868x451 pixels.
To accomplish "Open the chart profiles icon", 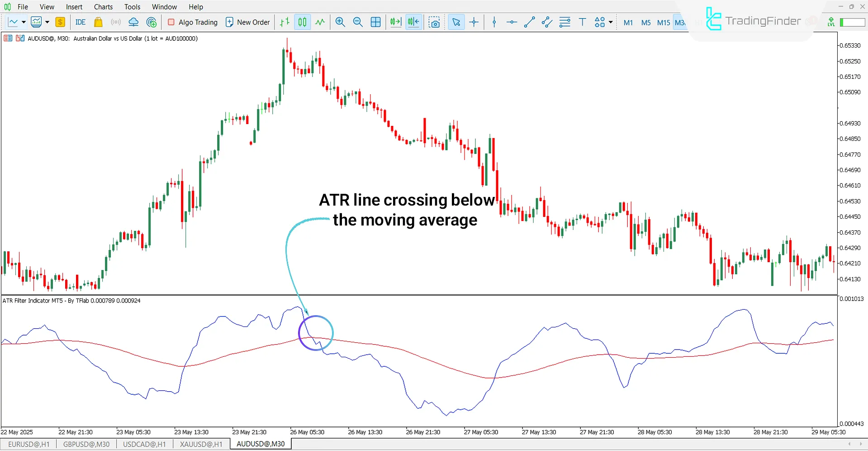I will point(36,22).
